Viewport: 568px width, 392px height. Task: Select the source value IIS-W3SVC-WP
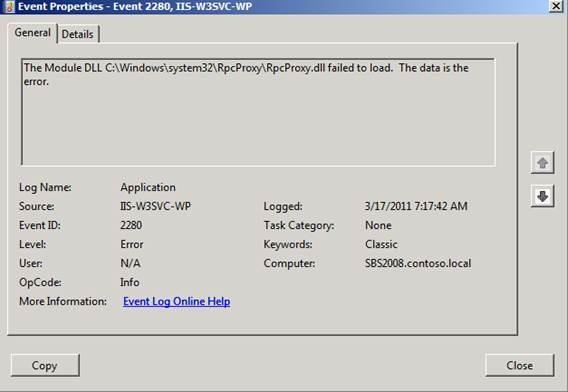click(155, 206)
